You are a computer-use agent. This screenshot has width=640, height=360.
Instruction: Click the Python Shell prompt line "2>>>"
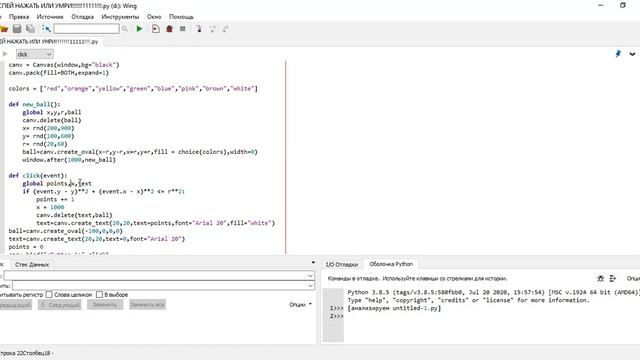click(x=337, y=316)
